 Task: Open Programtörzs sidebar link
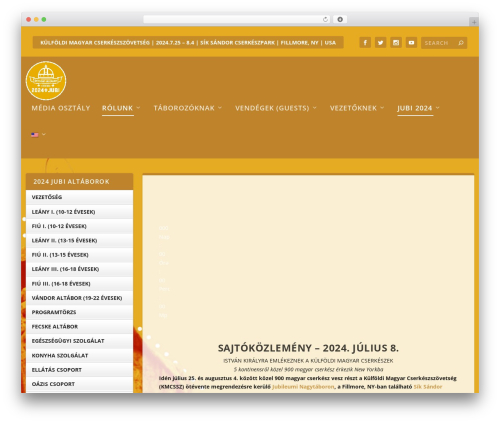click(79, 312)
